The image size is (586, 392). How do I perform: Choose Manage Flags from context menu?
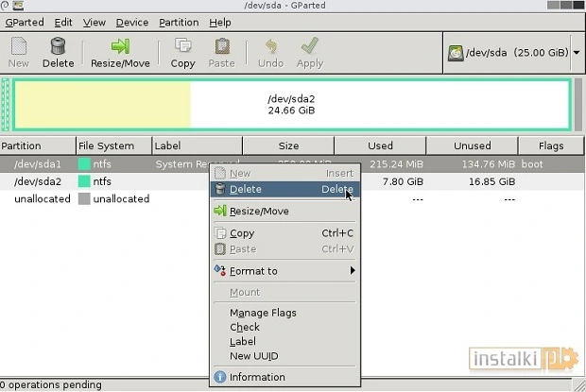(x=263, y=313)
